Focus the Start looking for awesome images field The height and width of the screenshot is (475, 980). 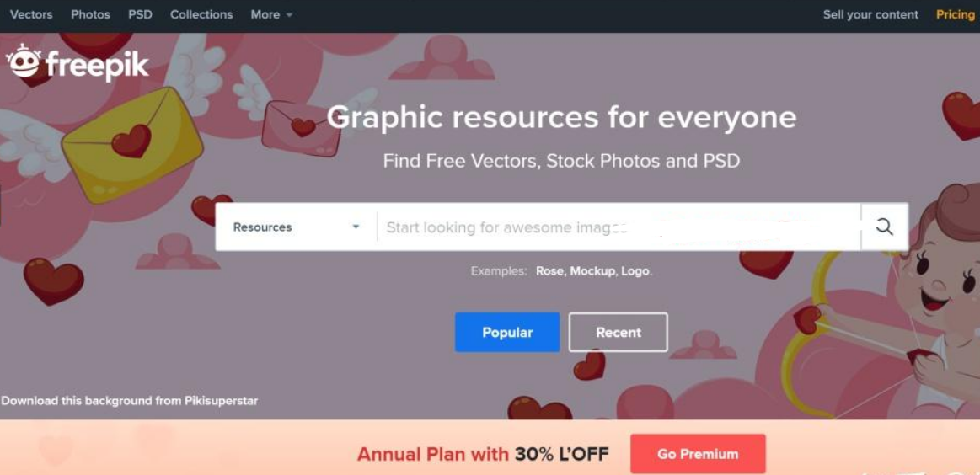(x=619, y=227)
